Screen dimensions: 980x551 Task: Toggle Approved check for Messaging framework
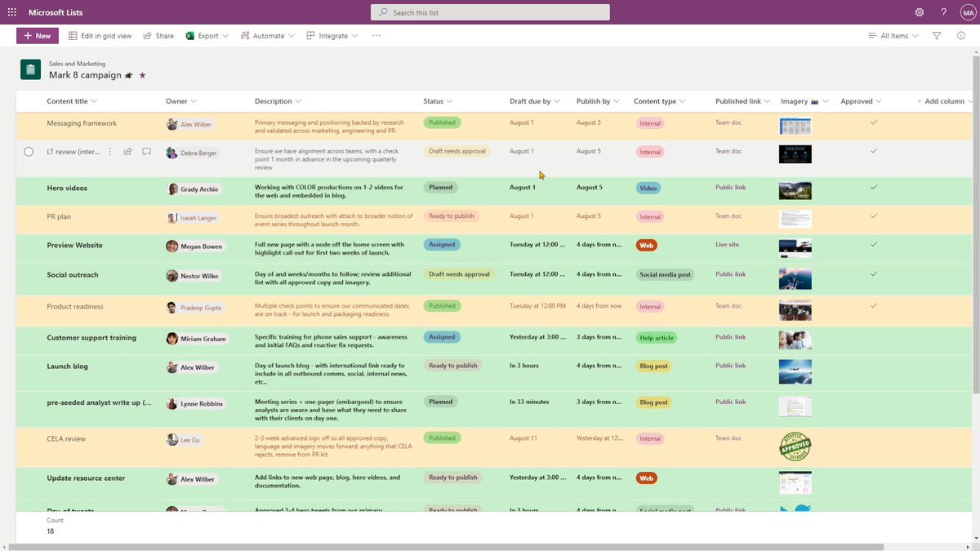pos(874,122)
